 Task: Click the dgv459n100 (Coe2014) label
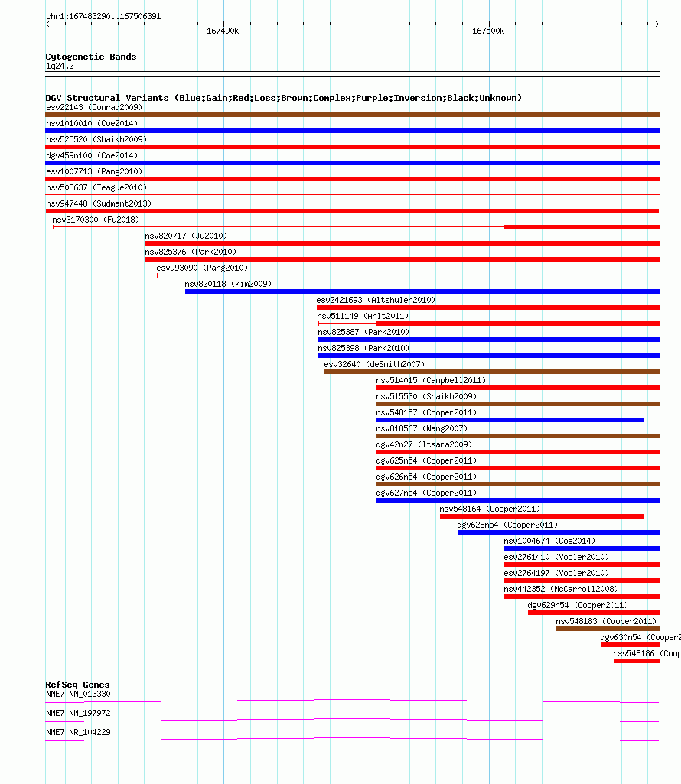[x=92, y=155]
